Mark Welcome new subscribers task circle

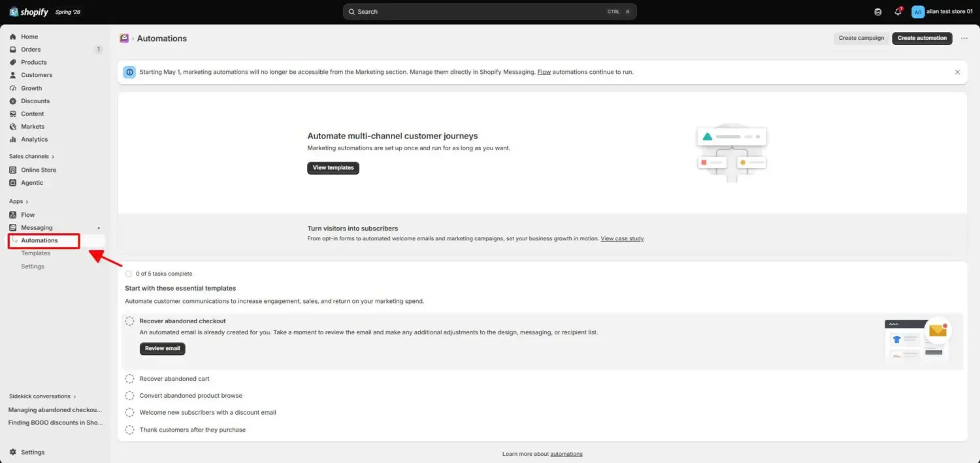(x=129, y=413)
